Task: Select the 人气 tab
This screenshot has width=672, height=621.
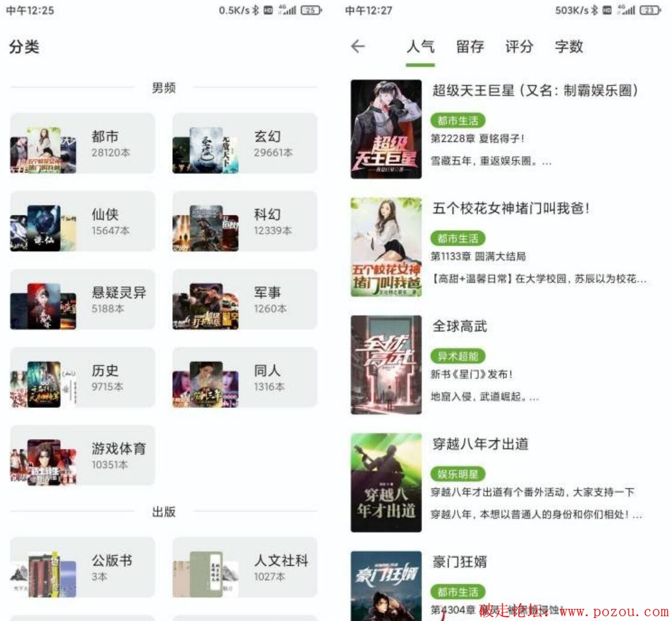Action: coord(420,46)
